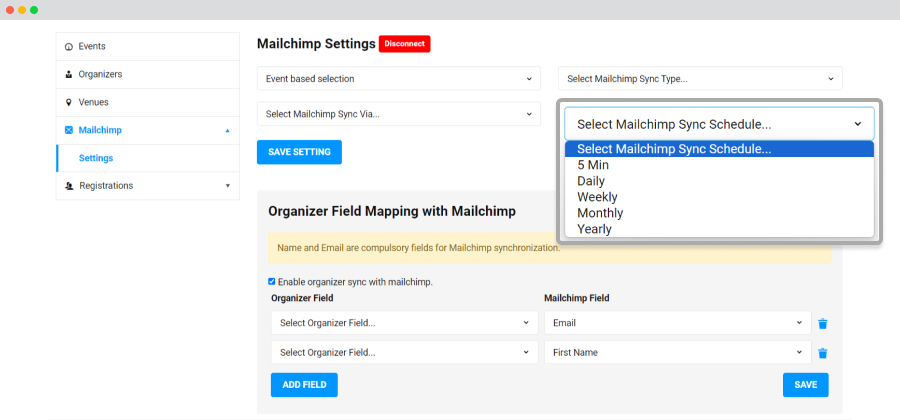Image resolution: width=900 pixels, height=420 pixels.
Task: Click the Events clock icon in sidebar
Action: (69, 46)
